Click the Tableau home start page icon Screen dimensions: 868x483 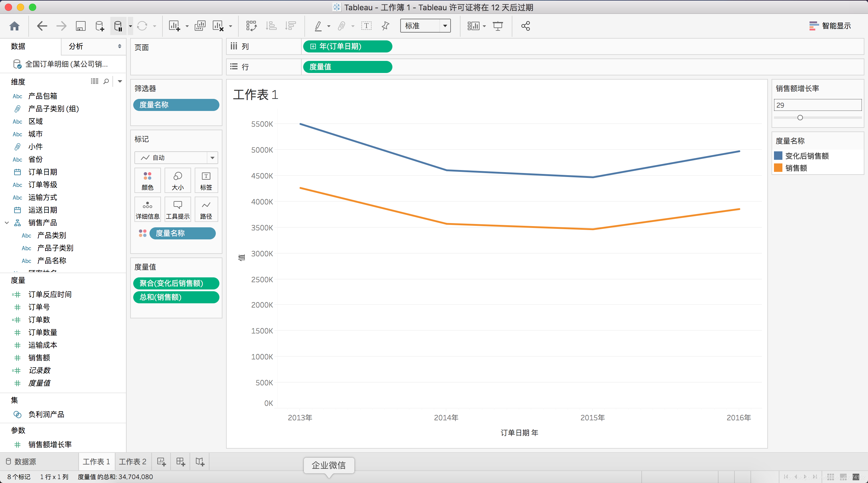click(x=14, y=26)
